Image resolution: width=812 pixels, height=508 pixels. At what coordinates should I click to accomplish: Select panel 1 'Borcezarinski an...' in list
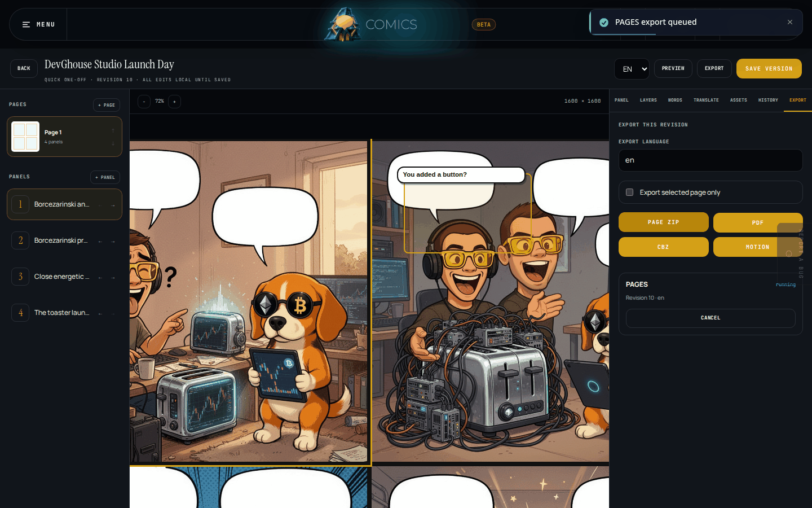coord(64,204)
